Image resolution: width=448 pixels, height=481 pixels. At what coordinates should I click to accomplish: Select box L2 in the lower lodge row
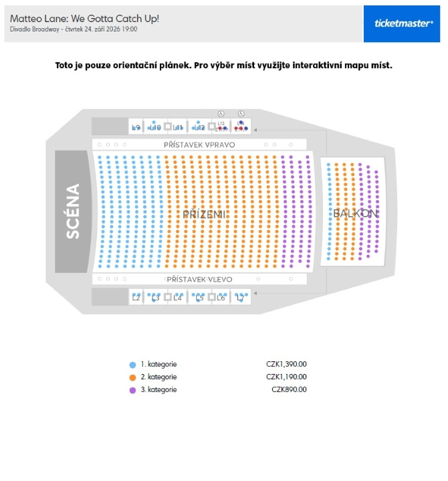point(136,297)
